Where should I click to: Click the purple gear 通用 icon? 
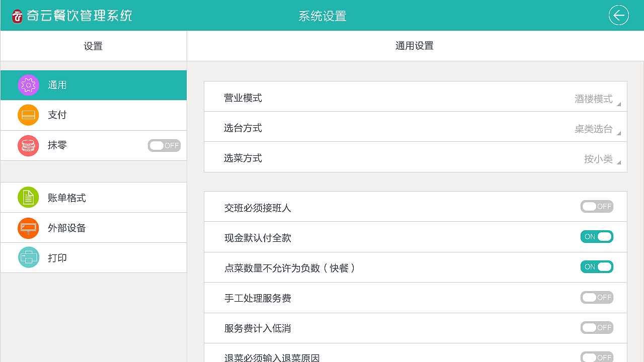coord(28,85)
